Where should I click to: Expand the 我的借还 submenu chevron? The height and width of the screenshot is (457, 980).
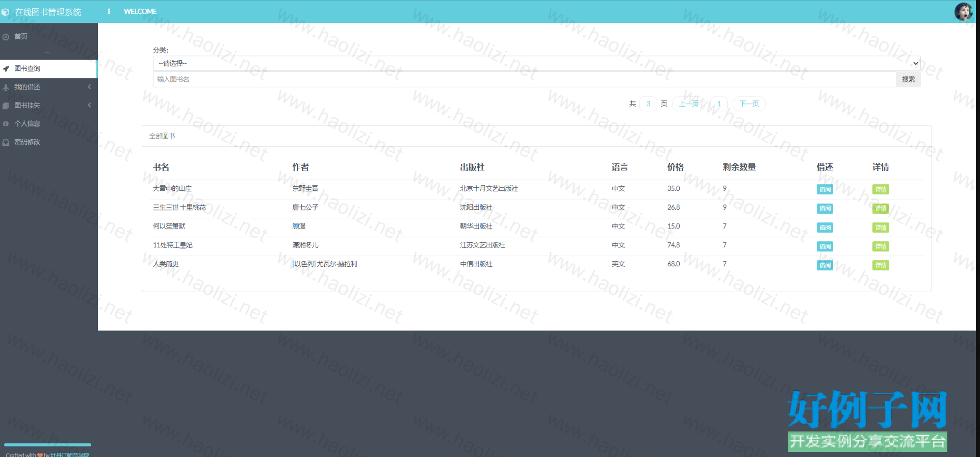click(x=89, y=87)
